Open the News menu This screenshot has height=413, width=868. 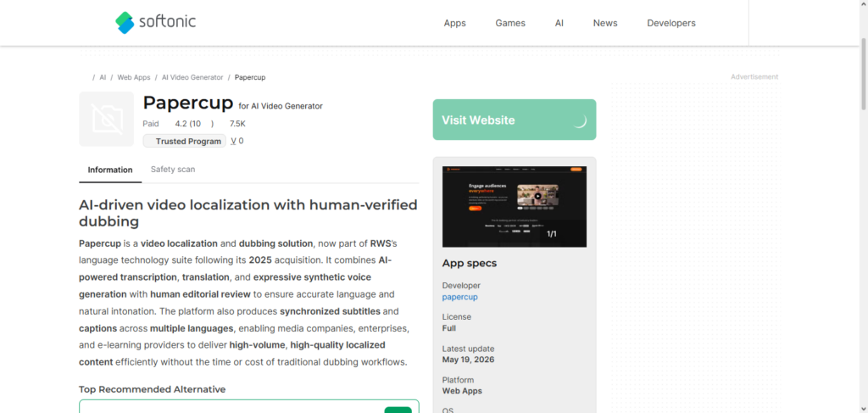(x=605, y=23)
